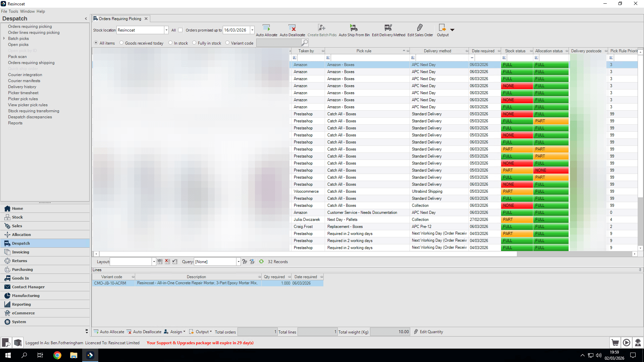This screenshot has height=362, width=644.
Task: Select the All items radio button
Action: click(96, 43)
